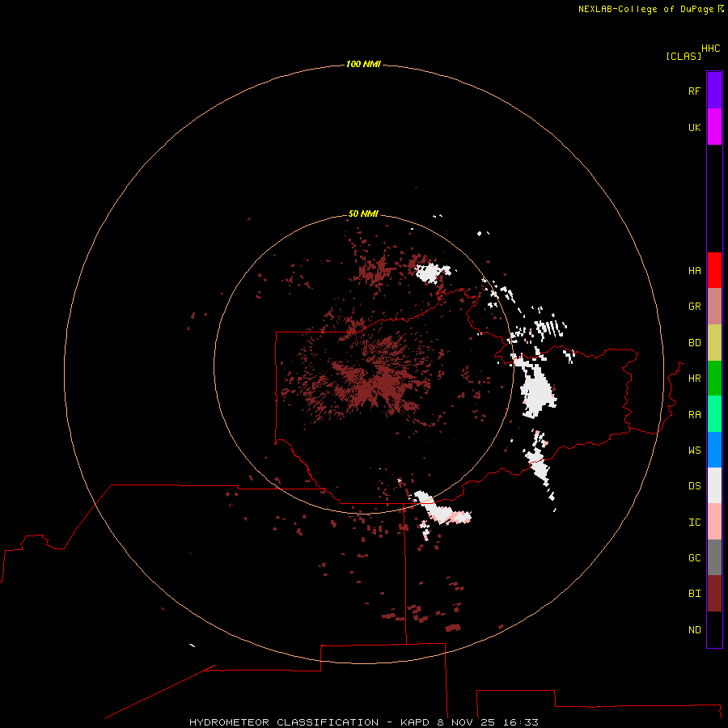Image resolution: width=728 pixels, height=728 pixels.
Task: Click the DS legend label
Action: 694,486
